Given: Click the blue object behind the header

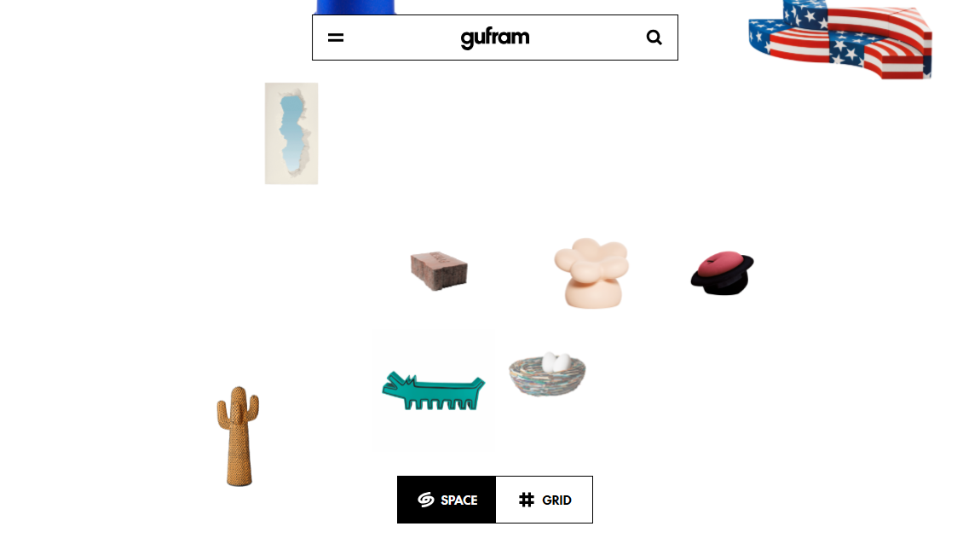Looking at the screenshot, I should pos(355,7).
